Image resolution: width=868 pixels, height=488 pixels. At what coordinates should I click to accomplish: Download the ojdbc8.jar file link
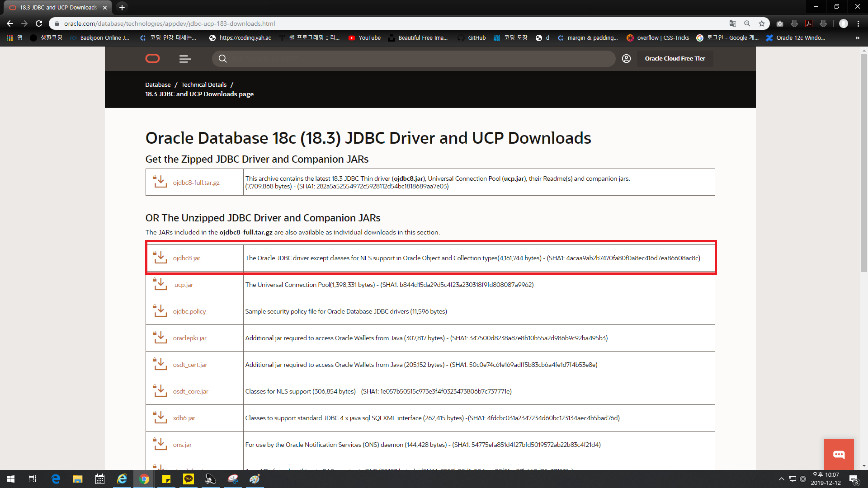(x=186, y=258)
